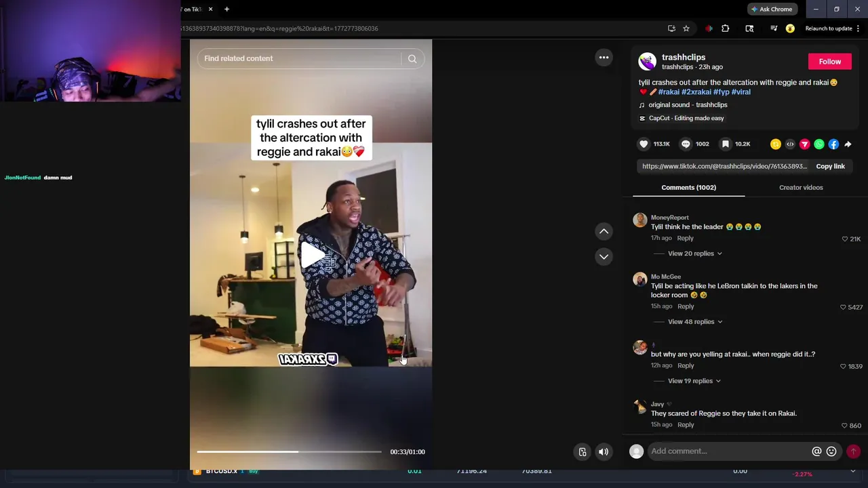Open the three-dot more options menu
The height and width of the screenshot is (488, 868).
point(604,58)
